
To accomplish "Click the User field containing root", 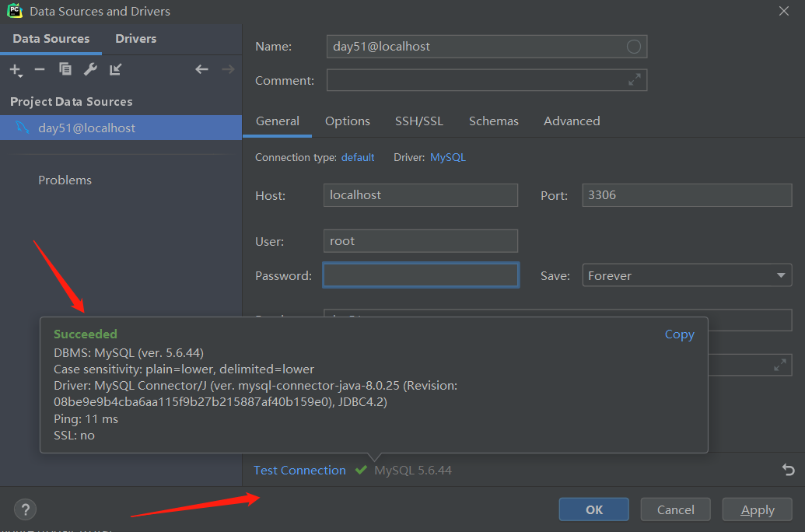I will (x=421, y=241).
